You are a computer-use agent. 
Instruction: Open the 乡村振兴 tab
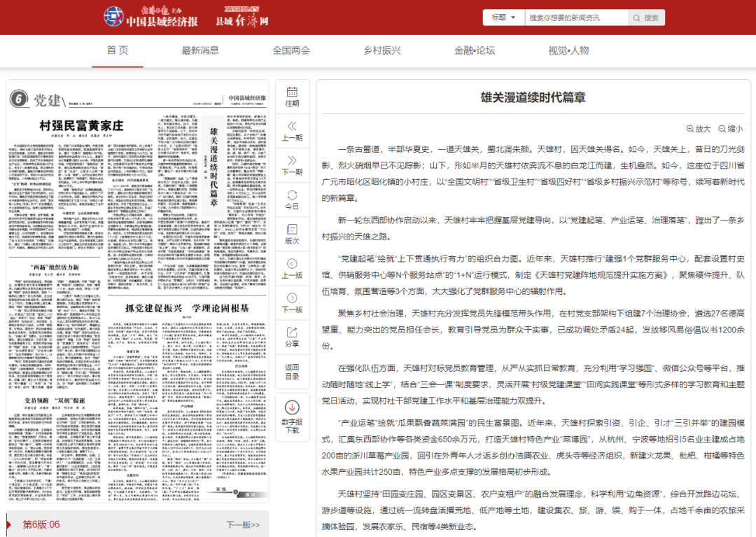tap(382, 50)
